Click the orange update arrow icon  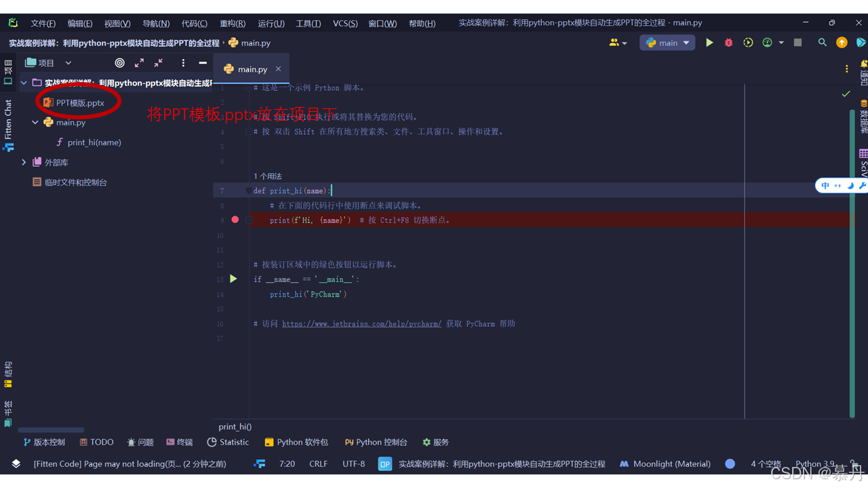coord(842,43)
